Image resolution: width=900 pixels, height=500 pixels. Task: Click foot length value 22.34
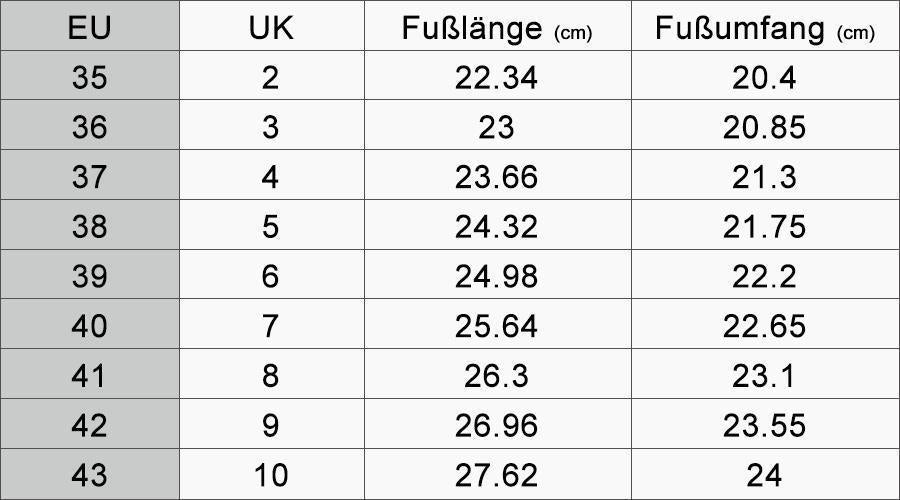pos(496,77)
